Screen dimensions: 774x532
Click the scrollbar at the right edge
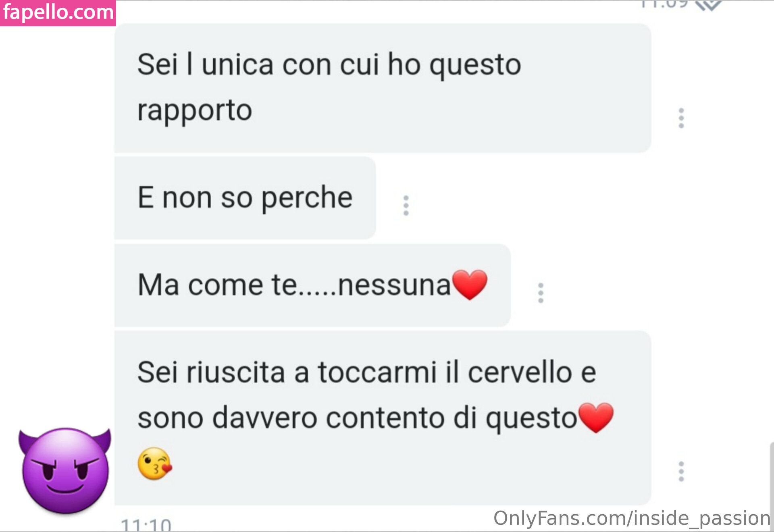[772, 486]
